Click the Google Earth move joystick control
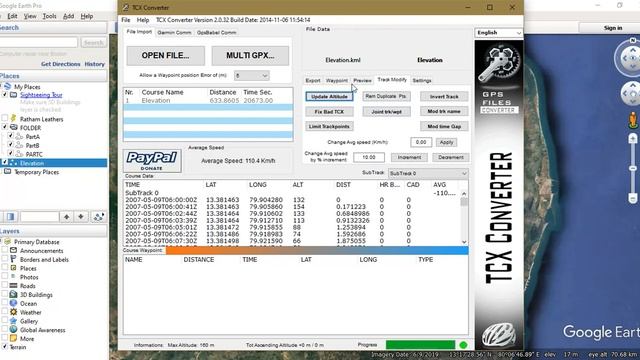 coord(632,94)
